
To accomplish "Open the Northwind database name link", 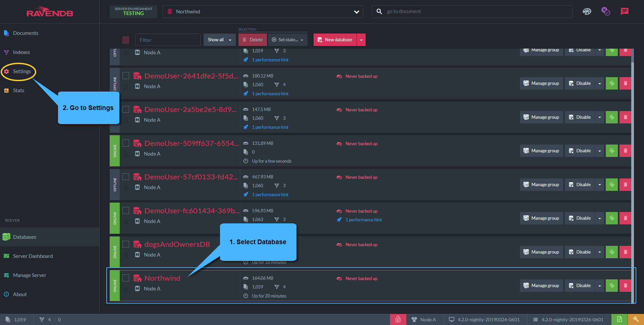I will tap(162, 278).
